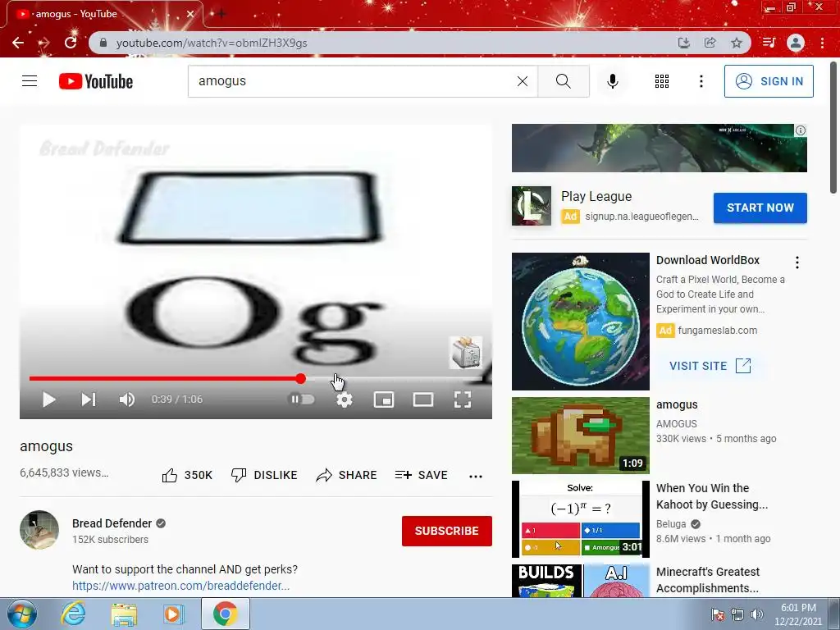The image size is (840, 630).
Task: Launch Internet Explorer from the taskbar
Action: click(x=73, y=614)
